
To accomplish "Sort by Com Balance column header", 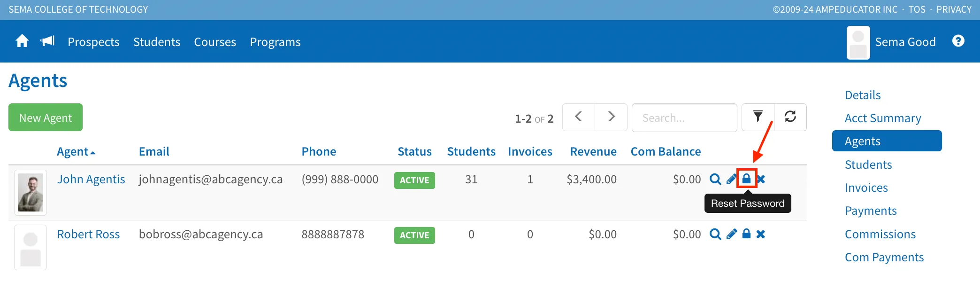I will [x=666, y=151].
